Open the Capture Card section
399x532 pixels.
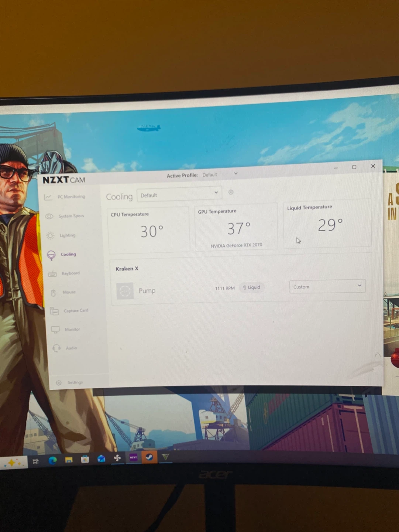pos(76,310)
